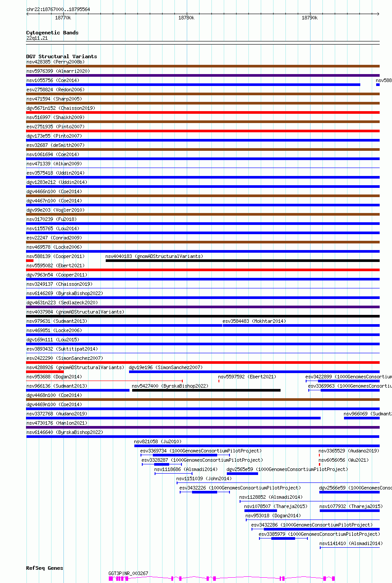Open dgv4466n100 (Coe2014) variant
Viewport: 392px width, 583px height.
click(54, 191)
